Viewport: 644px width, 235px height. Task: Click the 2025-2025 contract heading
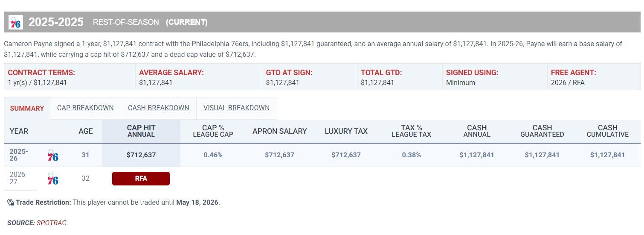56,22
